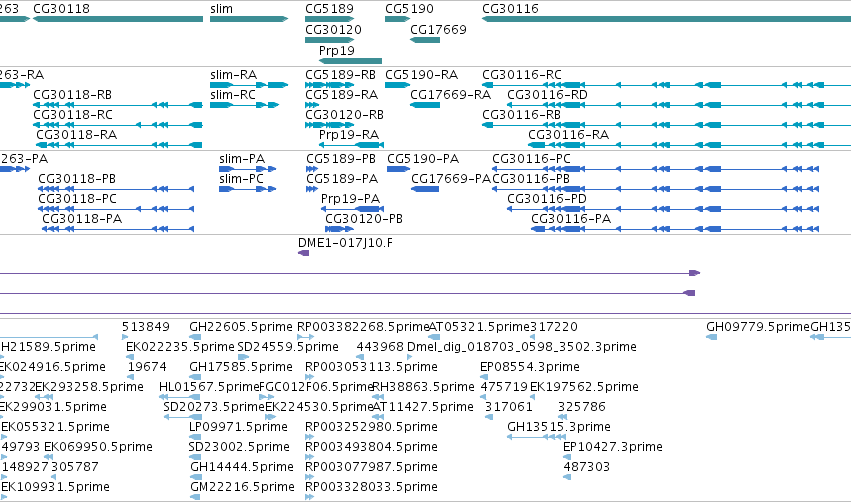Screen dimensions: 851x502
Task: Select the CG5189 gene label
Action: [329, 9]
